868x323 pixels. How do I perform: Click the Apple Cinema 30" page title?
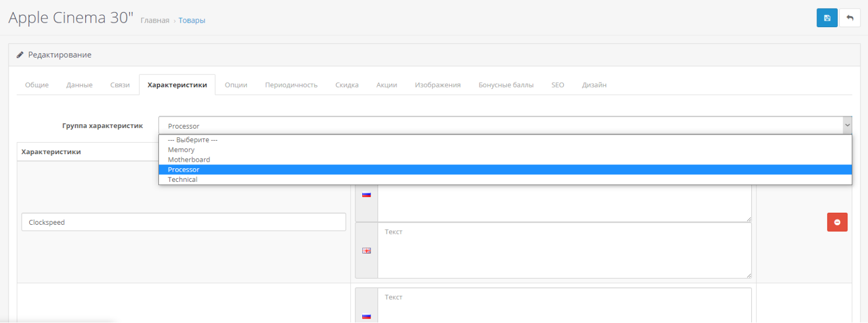[x=71, y=18]
